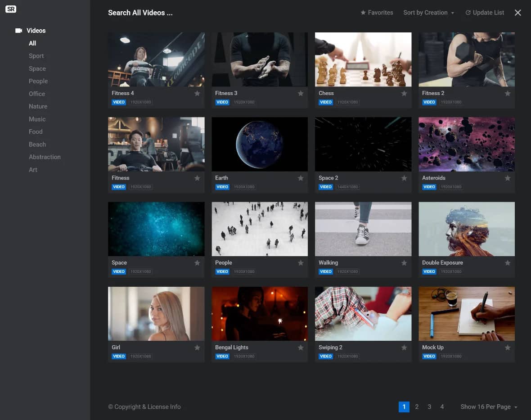Toggle the star on the Double Exposure video

[508, 262]
